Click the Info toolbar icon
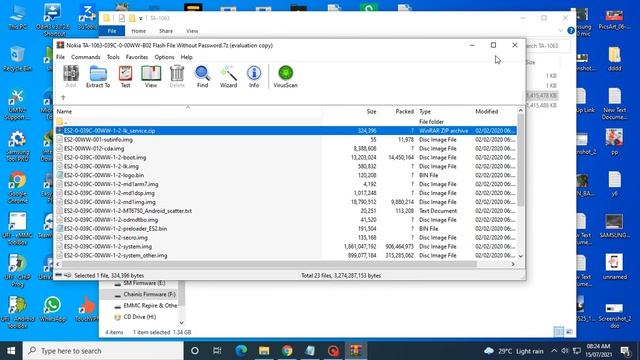 [254, 76]
